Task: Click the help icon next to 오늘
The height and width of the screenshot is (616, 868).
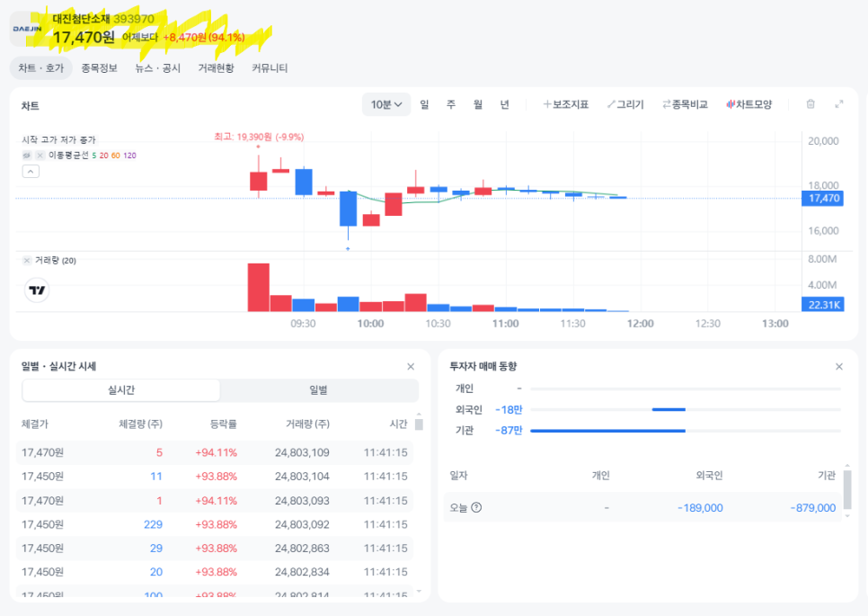Action: [476, 507]
